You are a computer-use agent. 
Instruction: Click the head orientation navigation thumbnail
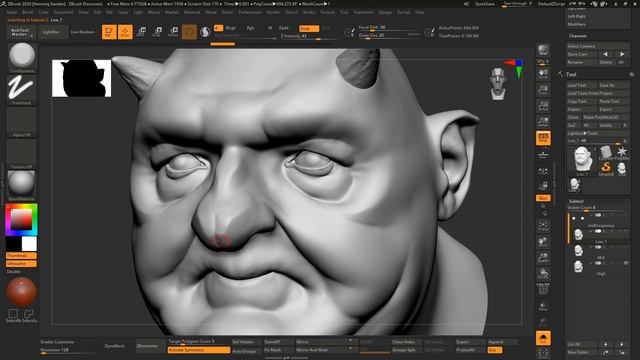point(498,84)
